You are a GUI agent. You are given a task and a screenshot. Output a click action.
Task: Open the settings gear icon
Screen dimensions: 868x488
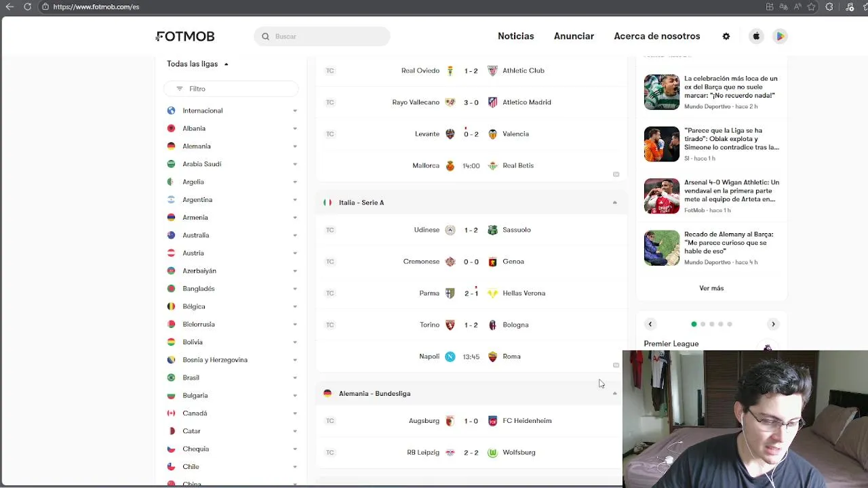click(726, 36)
